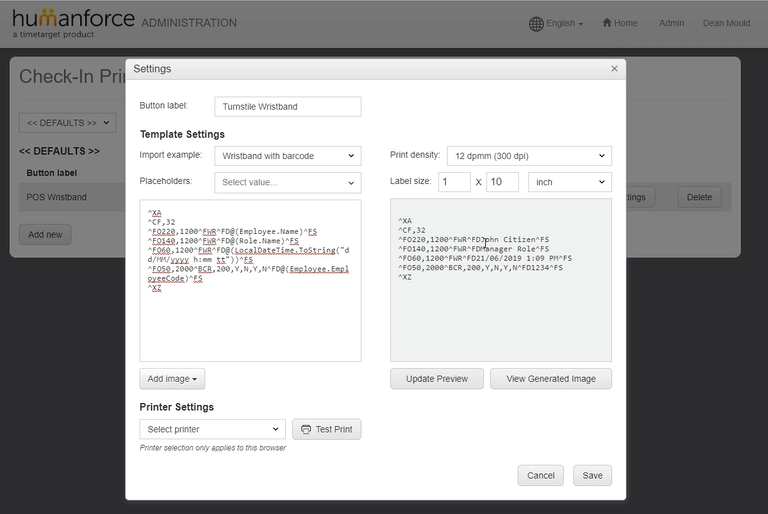Click the printer icon on Test Print
This screenshot has height=514, width=768.
[x=306, y=429]
